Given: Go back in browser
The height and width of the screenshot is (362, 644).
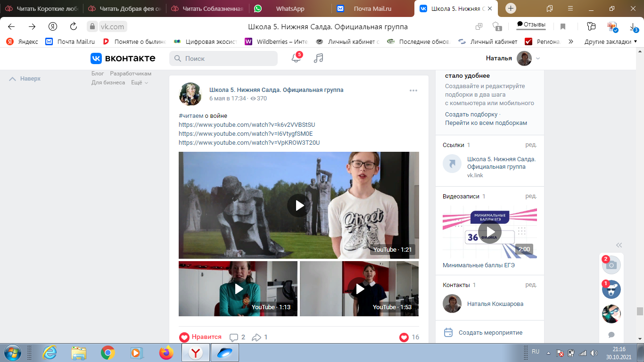Looking at the screenshot, I should coord(11,27).
